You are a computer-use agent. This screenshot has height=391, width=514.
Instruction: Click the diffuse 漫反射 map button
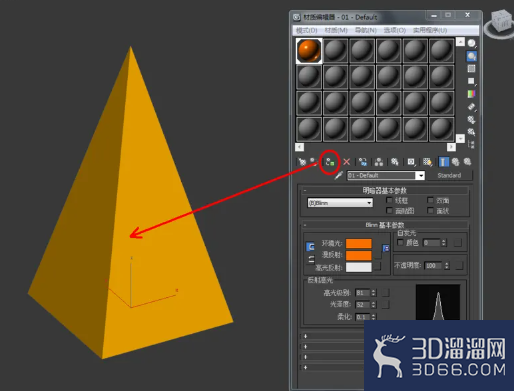pos(378,255)
